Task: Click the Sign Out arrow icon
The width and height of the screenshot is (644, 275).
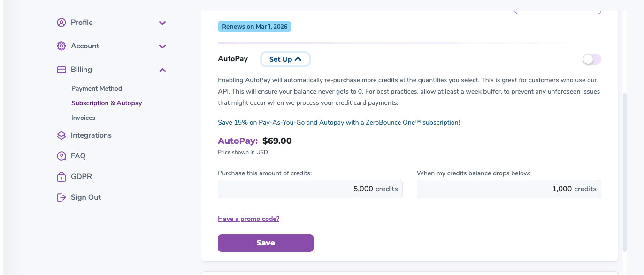Action: click(61, 197)
